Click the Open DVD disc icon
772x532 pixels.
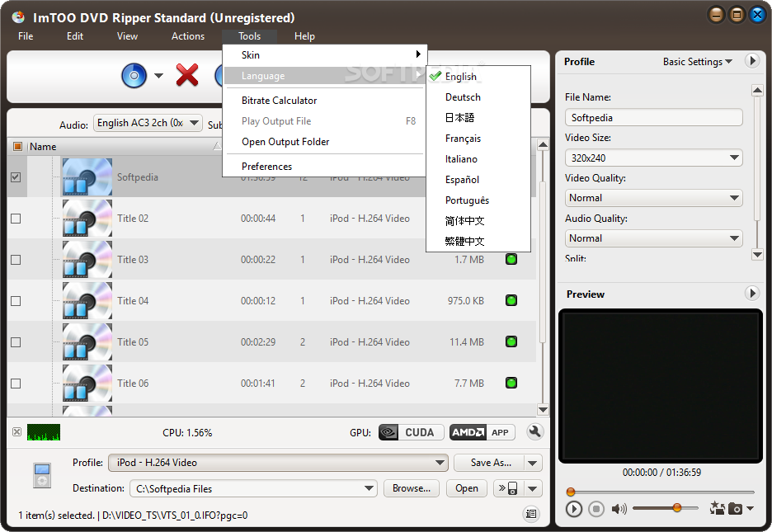pyautogui.click(x=134, y=75)
